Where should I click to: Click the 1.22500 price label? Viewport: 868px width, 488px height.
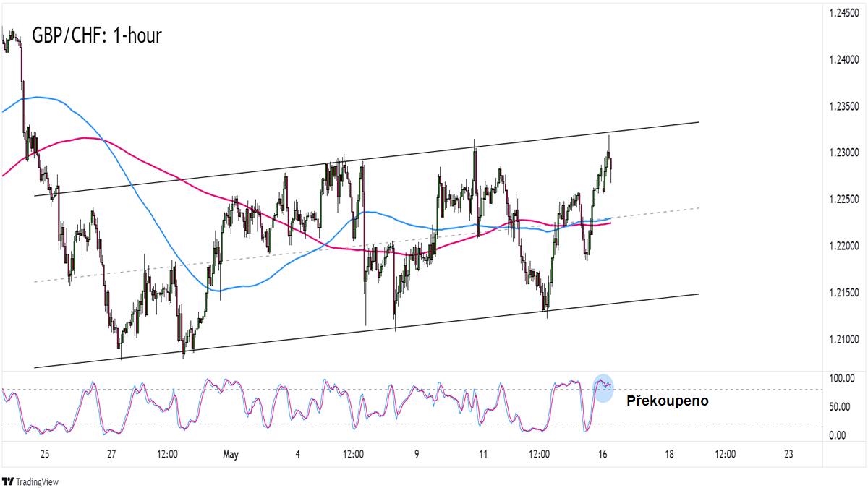click(845, 200)
